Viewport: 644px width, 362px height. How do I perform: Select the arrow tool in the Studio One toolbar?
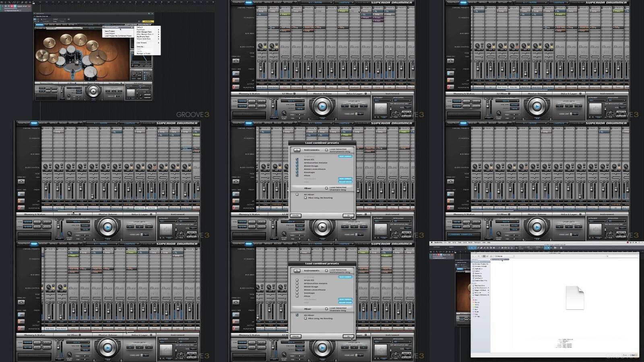pos(472,248)
